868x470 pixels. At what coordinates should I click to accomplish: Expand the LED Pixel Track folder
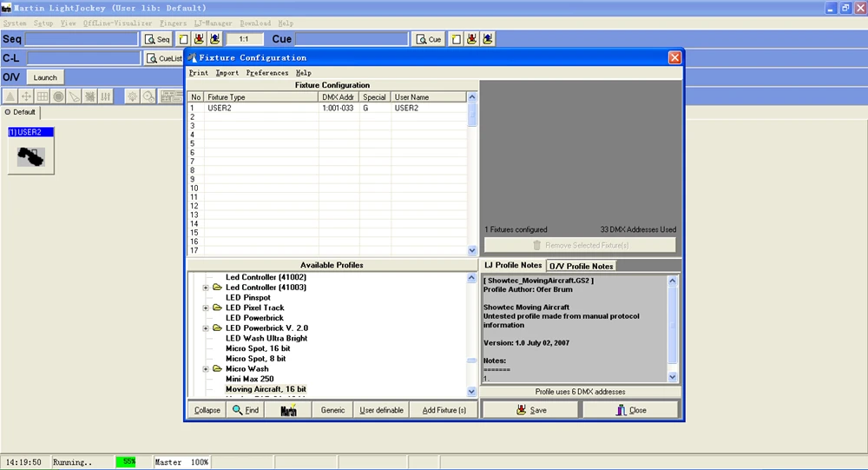pyautogui.click(x=206, y=308)
